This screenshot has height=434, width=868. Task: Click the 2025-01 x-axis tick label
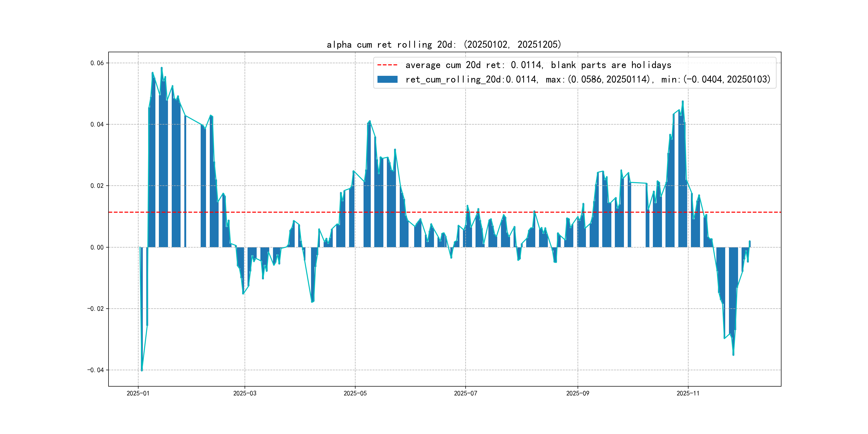pyautogui.click(x=138, y=393)
